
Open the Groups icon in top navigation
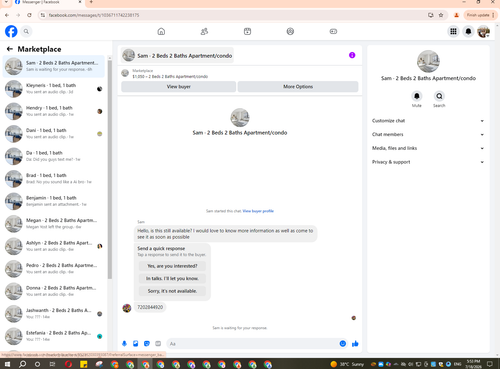click(290, 31)
